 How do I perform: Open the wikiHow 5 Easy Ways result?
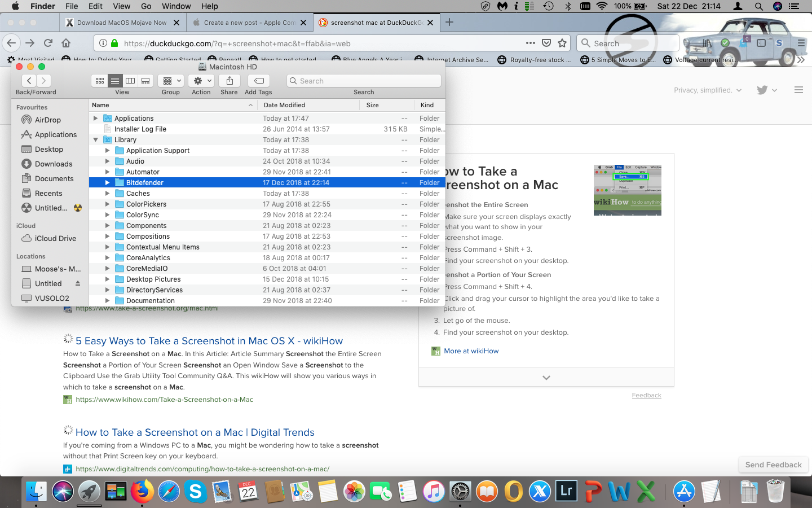(209, 341)
